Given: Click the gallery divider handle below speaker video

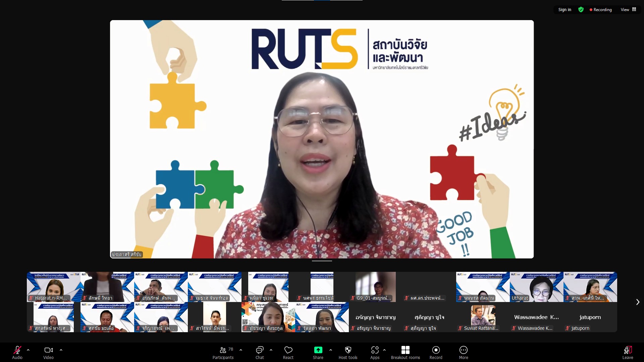Looking at the screenshot, I should [322, 261].
